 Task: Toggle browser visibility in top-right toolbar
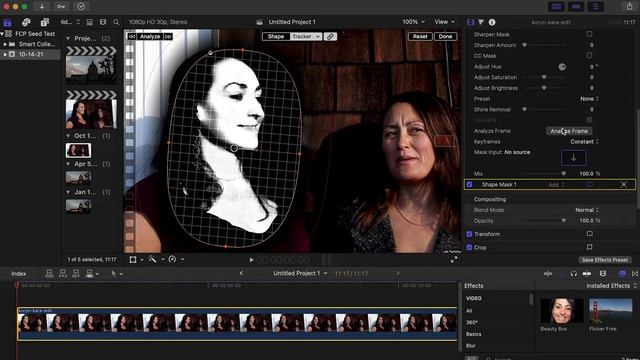pos(556,7)
